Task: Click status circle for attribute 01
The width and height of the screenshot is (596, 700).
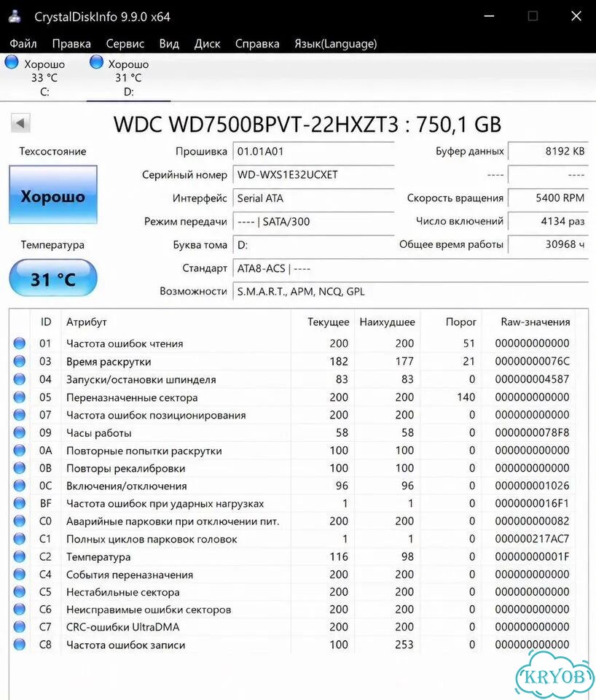Action: 19,343
